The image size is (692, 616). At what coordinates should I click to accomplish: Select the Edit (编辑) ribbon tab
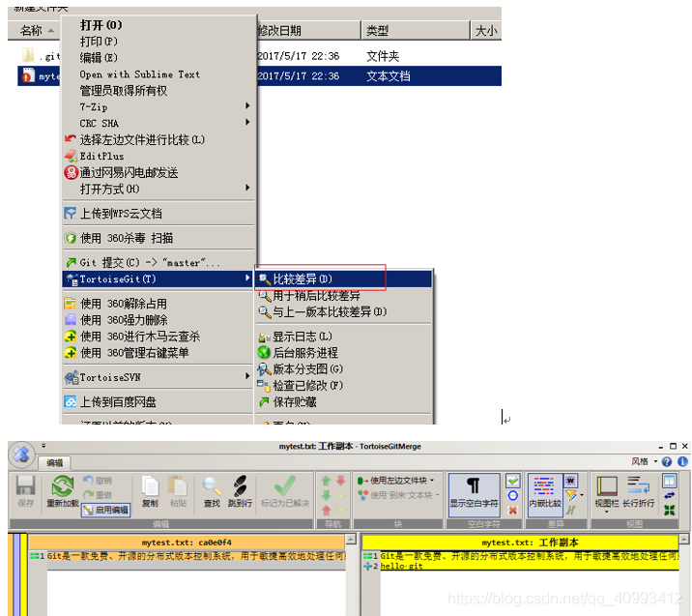pyautogui.click(x=55, y=463)
